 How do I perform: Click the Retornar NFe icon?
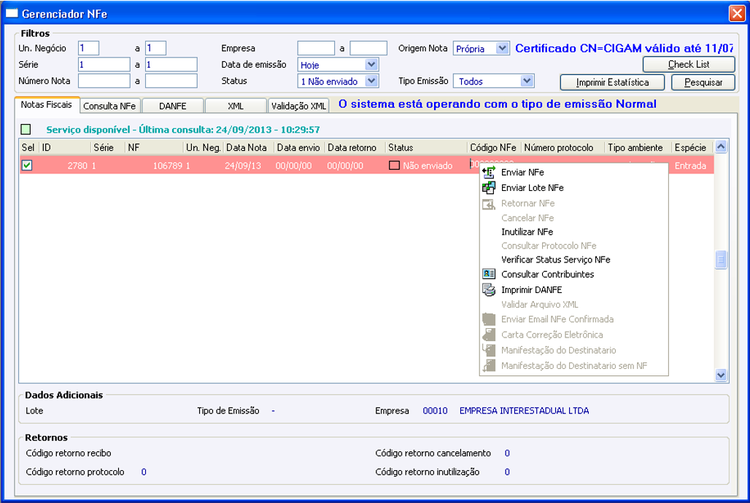[488, 204]
